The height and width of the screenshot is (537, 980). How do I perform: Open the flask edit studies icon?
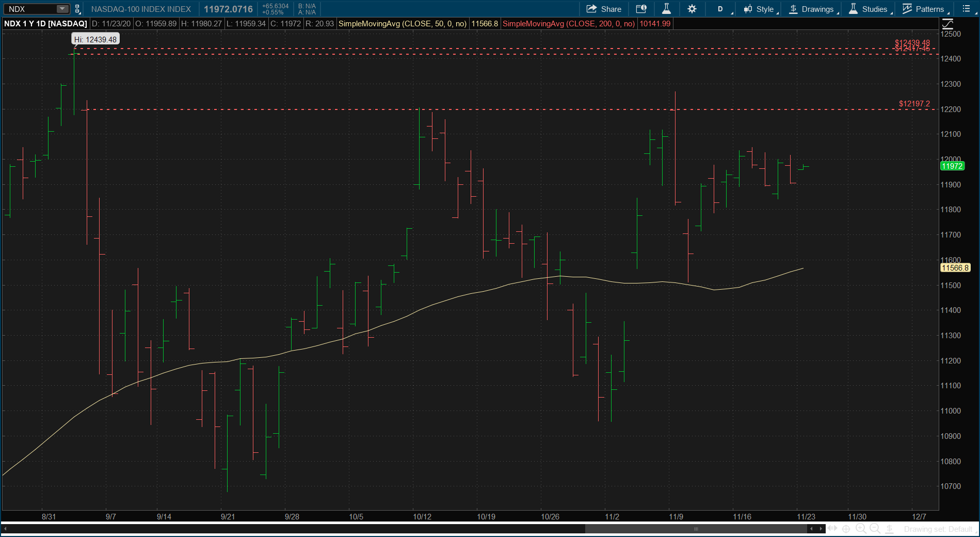click(666, 9)
